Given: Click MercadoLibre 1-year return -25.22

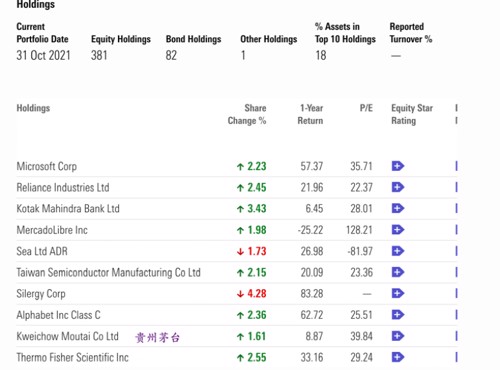Looking at the screenshot, I should (310, 230).
